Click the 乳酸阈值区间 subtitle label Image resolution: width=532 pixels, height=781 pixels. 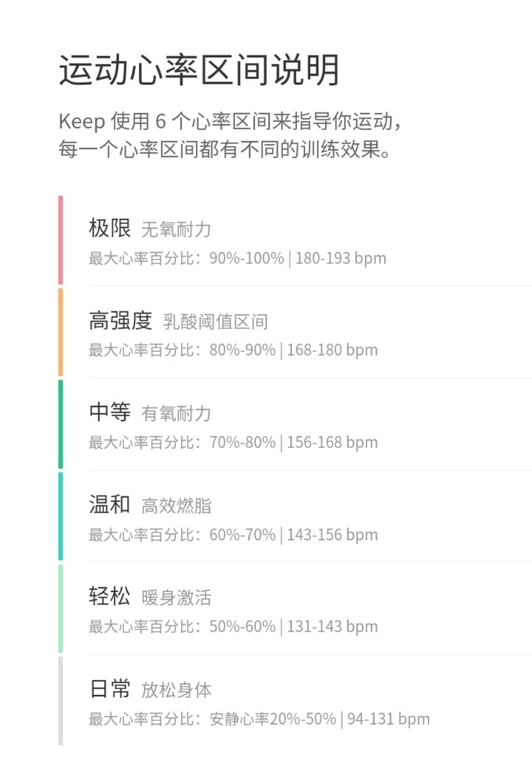tap(216, 322)
